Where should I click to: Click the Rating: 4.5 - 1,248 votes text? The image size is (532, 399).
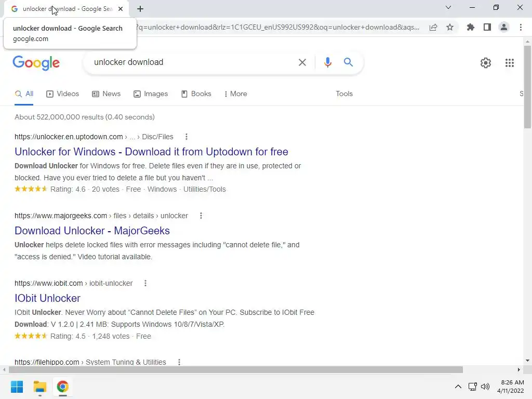pos(90,336)
